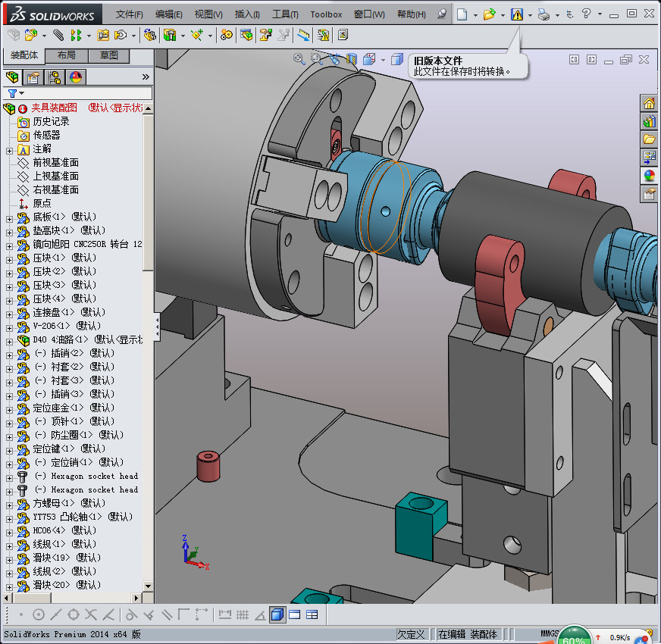Select 原点 in the tree
This screenshot has width=661, height=644.
(42, 204)
